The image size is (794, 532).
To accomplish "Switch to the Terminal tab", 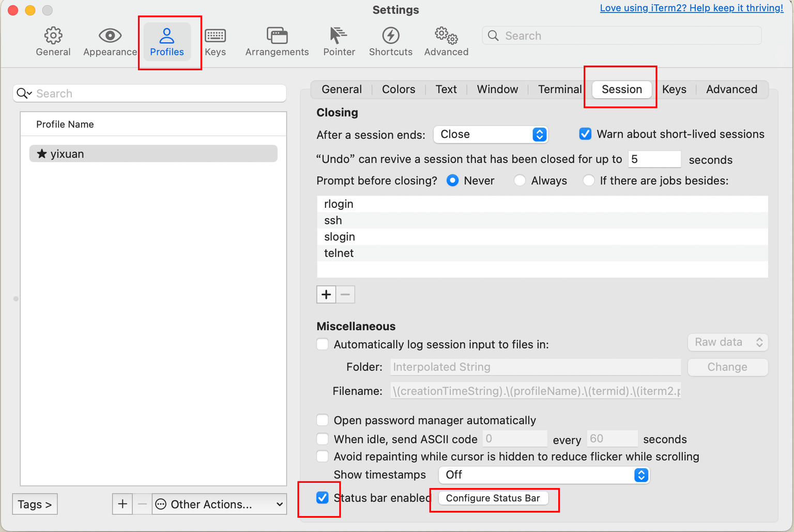I will click(559, 89).
